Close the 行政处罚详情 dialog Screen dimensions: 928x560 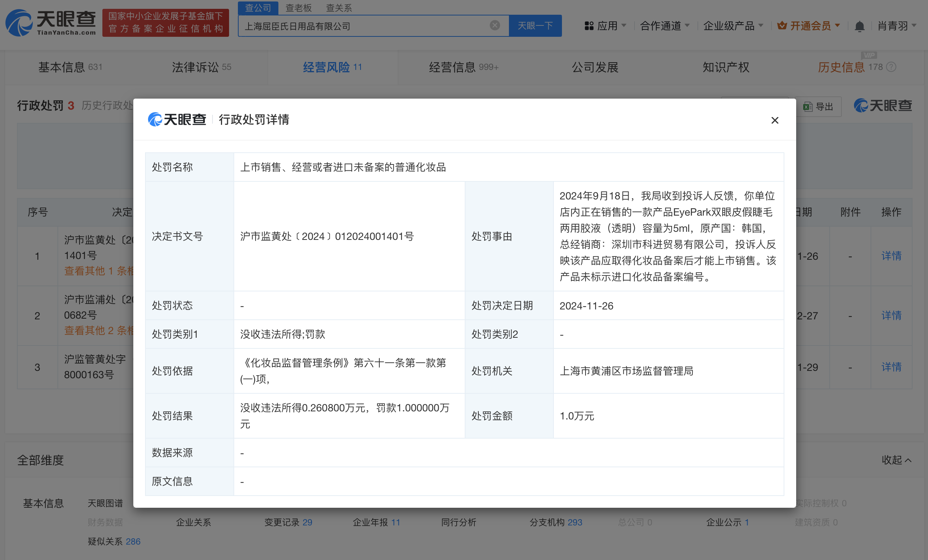coord(774,120)
